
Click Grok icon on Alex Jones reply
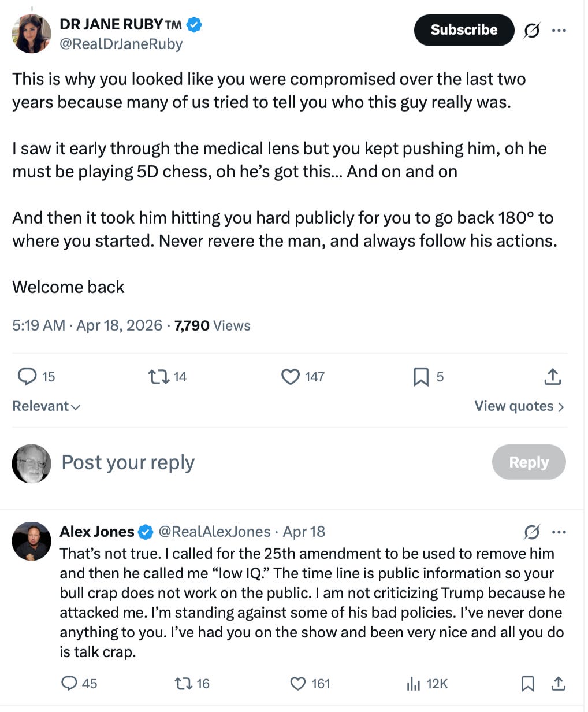click(x=531, y=532)
